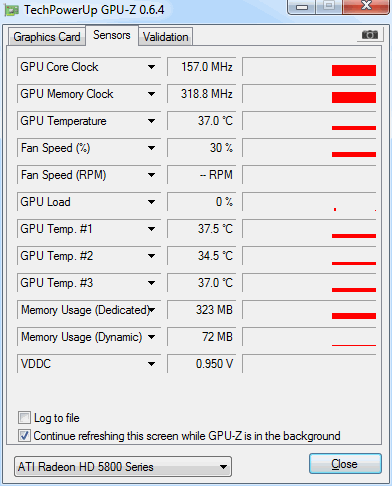392x486 pixels.
Task: Switch to the Graphics Card tab
Action: coord(47,37)
